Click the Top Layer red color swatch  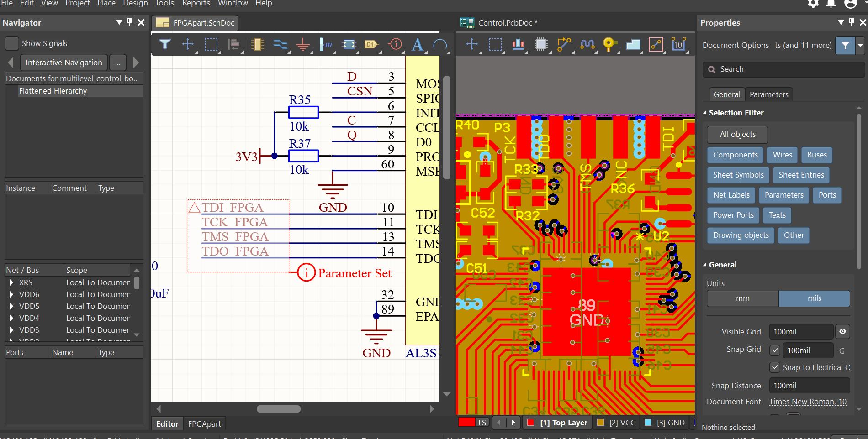tap(530, 423)
